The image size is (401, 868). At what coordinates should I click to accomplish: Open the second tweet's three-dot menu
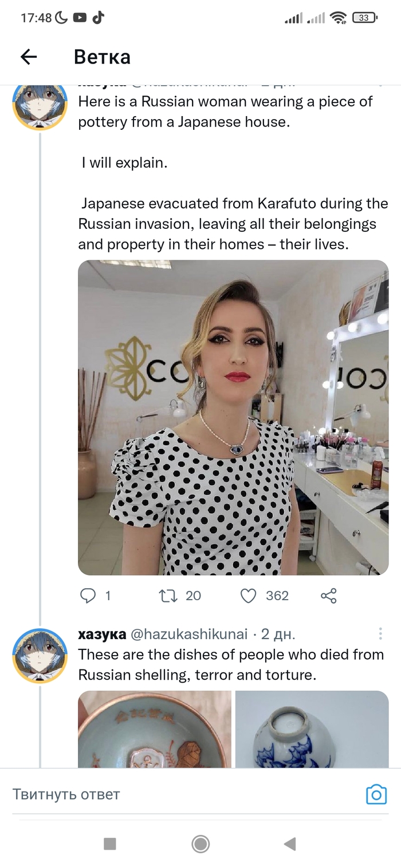pyautogui.click(x=380, y=633)
